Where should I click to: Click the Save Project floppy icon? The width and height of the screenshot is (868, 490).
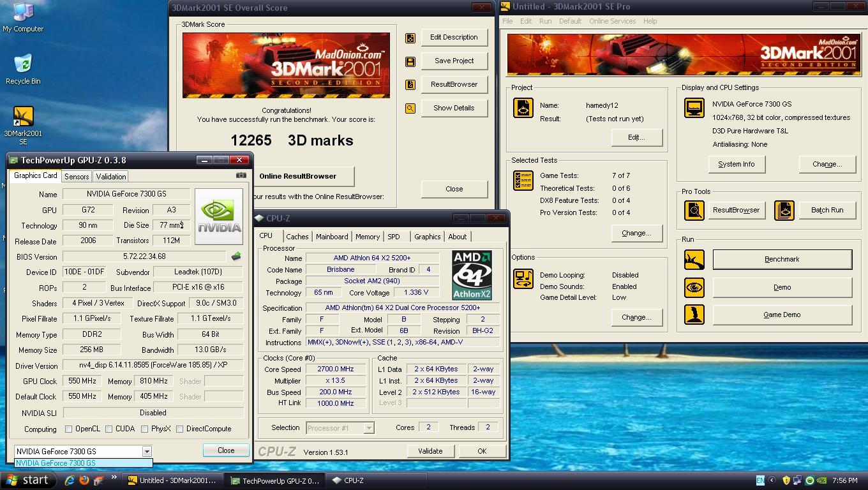point(410,61)
